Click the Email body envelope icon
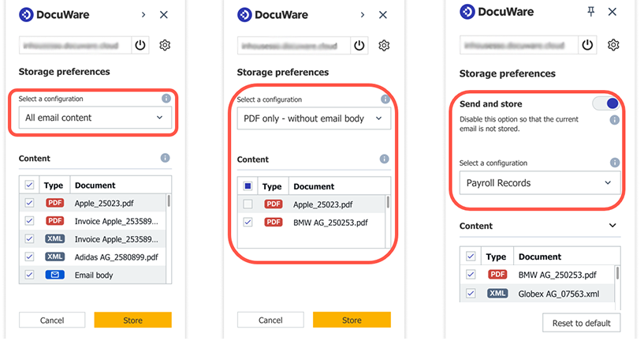 coord(54,275)
